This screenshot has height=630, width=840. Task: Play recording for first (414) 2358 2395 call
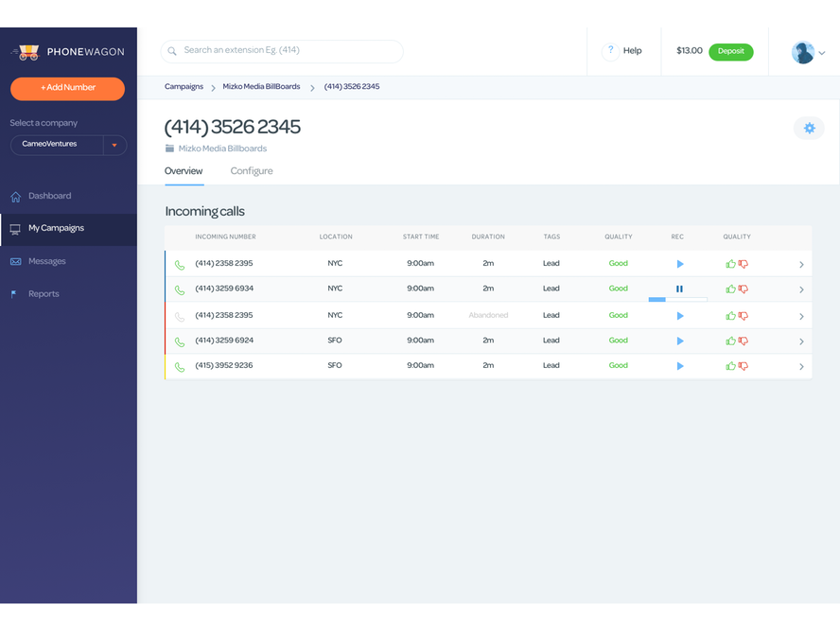pyautogui.click(x=680, y=264)
